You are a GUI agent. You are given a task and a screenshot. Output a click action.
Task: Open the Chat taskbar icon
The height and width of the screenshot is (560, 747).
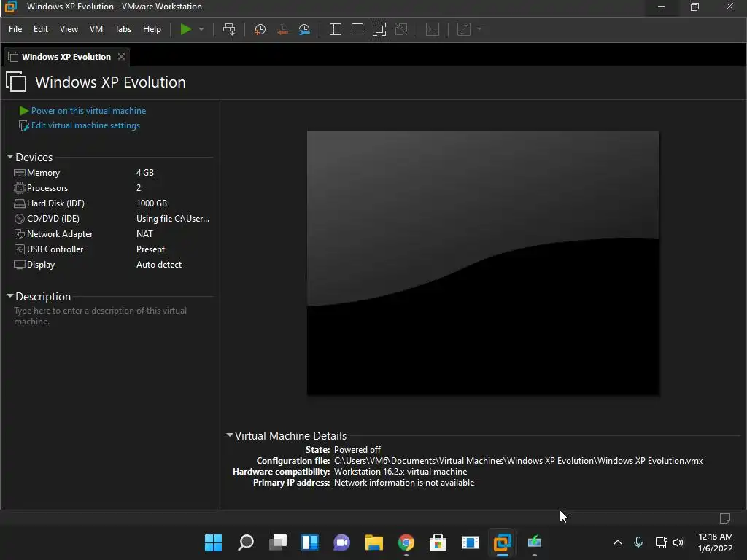point(341,542)
